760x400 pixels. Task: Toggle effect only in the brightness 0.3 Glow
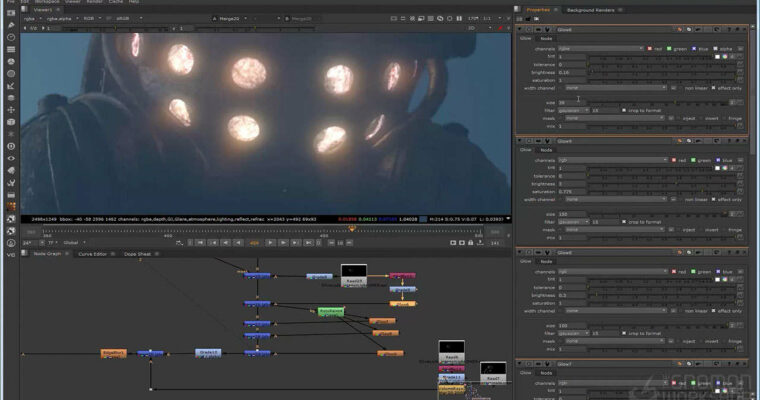click(713, 311)
